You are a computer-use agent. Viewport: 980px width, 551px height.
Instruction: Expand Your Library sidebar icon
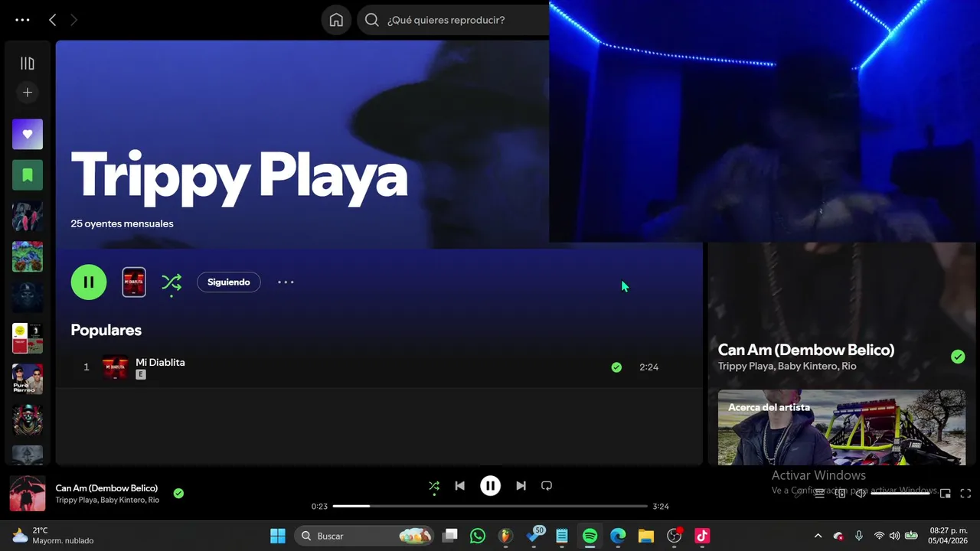(x=28, y=64)
